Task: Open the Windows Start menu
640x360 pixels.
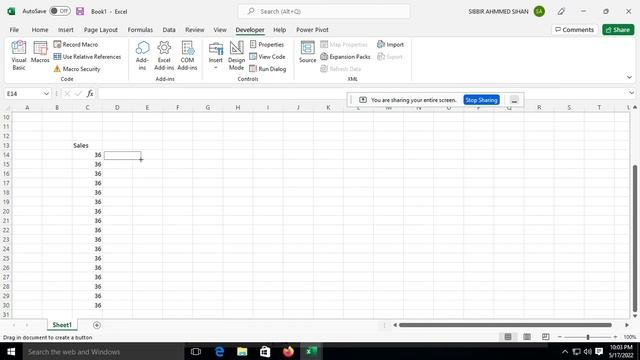Action: tap(11, 351)
